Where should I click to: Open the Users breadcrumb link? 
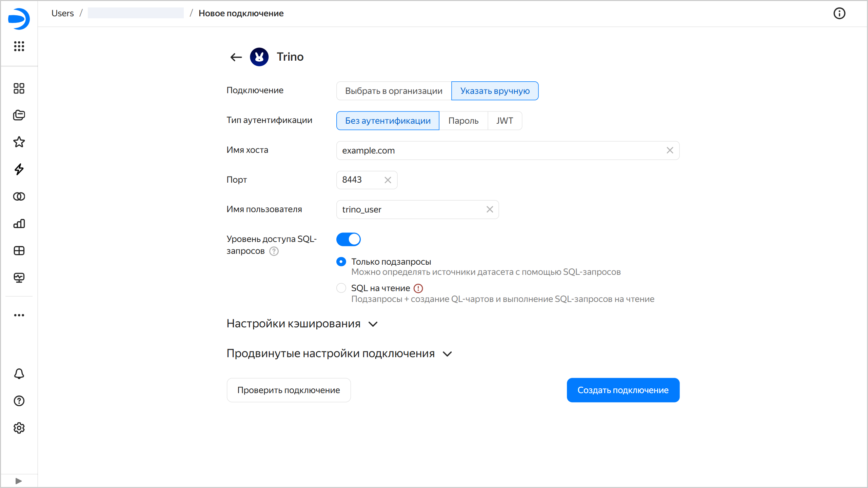(x=63, y=13)
